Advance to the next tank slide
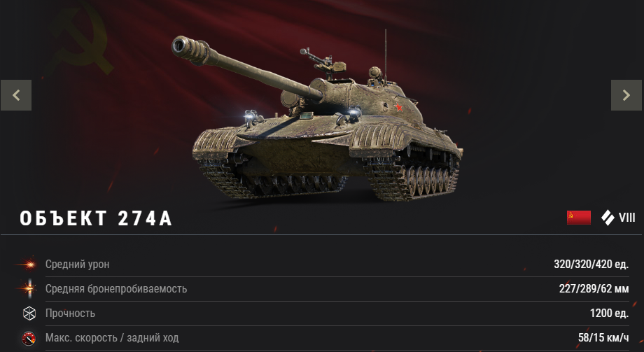 coord(626,95)
